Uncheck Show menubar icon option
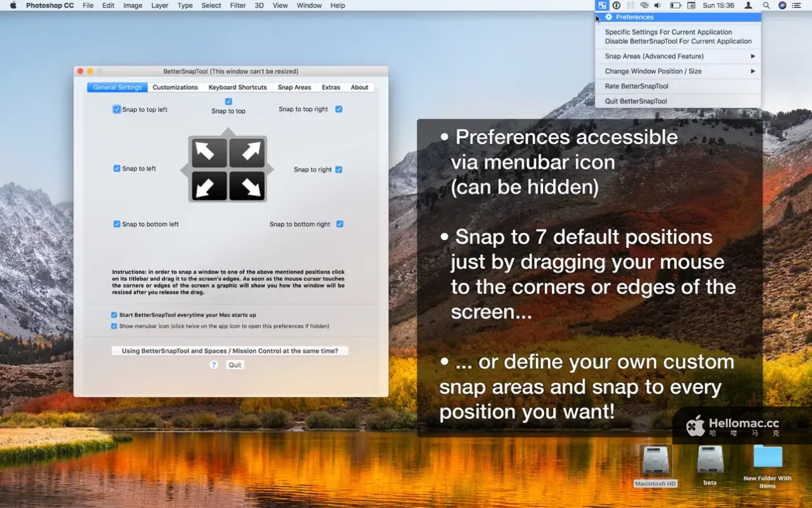 [114, 326]
